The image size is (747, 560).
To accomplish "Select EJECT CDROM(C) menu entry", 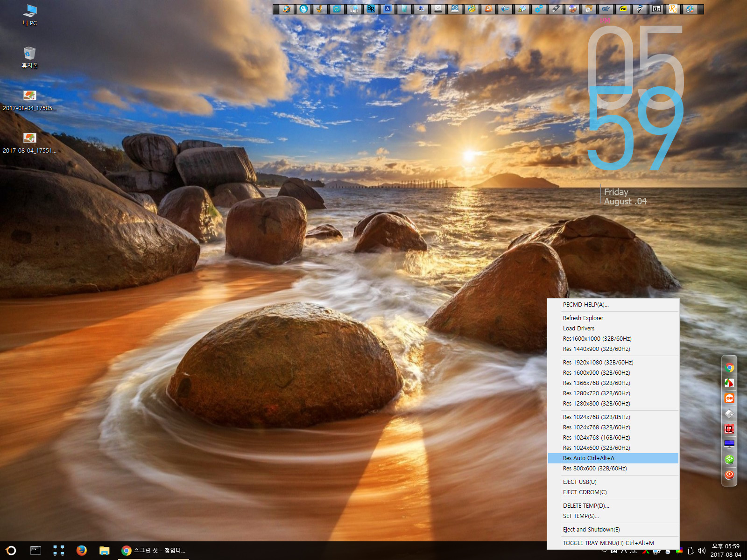I will click(613, 492).
